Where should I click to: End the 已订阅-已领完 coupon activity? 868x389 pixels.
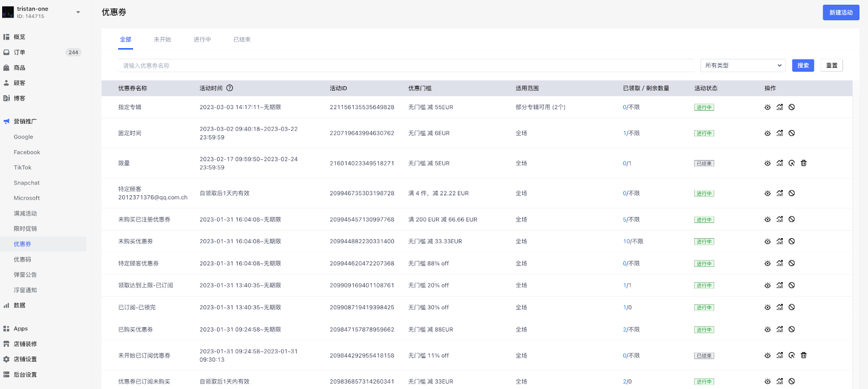[x=792, y=308]
